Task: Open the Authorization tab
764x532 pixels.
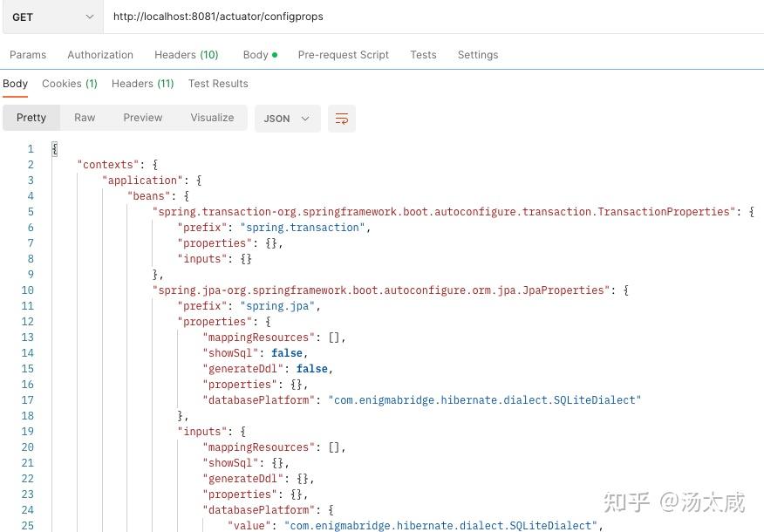Action: click(x=100, y=55)
